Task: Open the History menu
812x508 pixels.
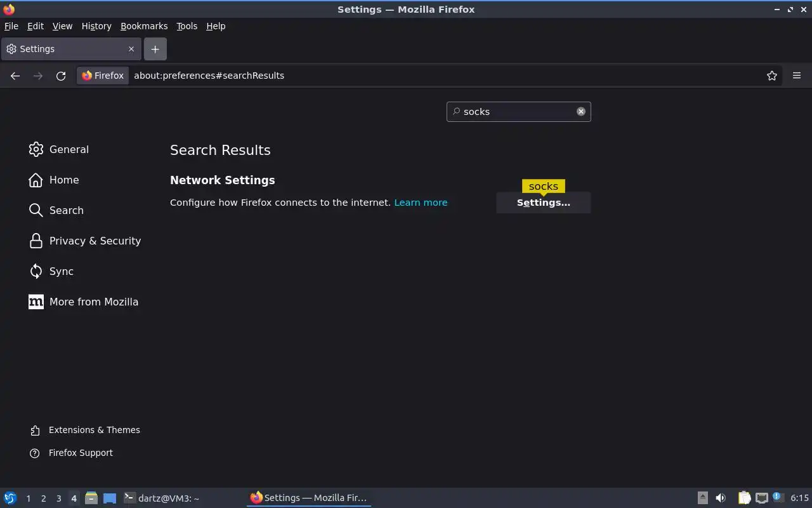Action: [96, 26]
